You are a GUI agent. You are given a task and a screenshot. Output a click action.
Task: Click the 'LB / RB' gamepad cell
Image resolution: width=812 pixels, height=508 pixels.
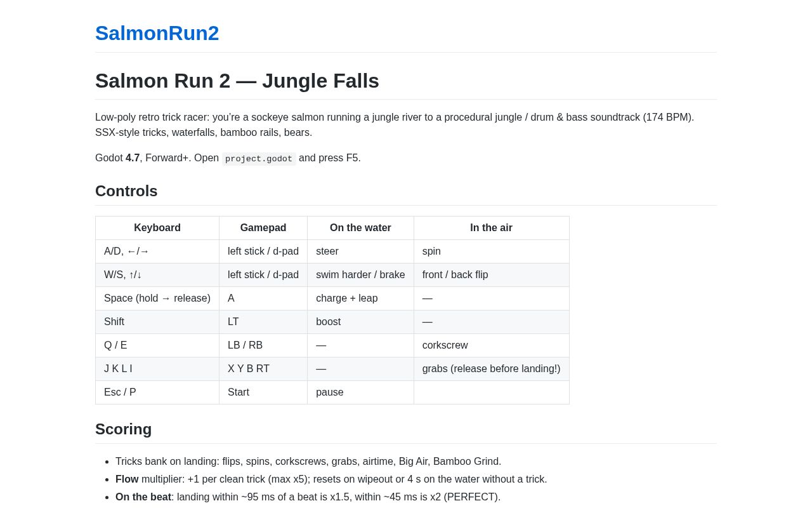coord(263,345)
